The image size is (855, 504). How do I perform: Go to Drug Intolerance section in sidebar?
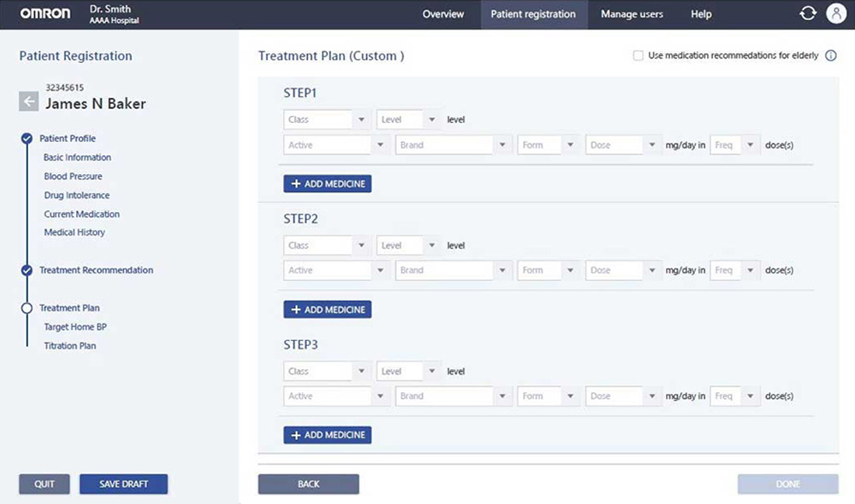77,195
